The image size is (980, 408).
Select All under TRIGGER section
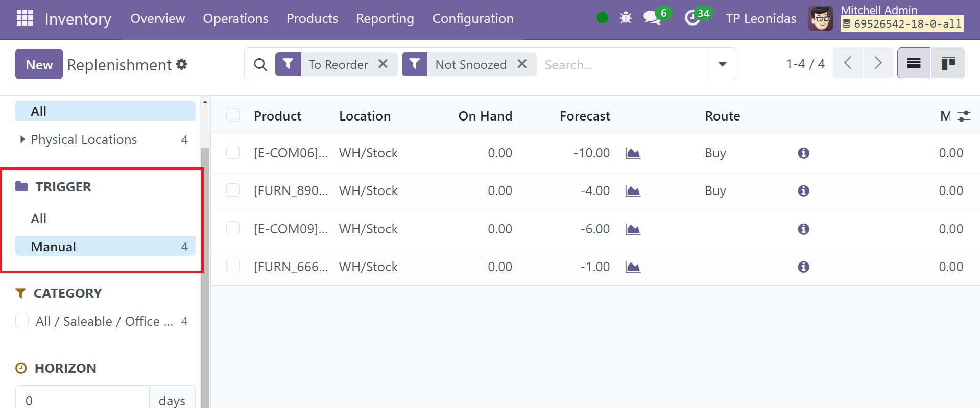pos(39,219)
